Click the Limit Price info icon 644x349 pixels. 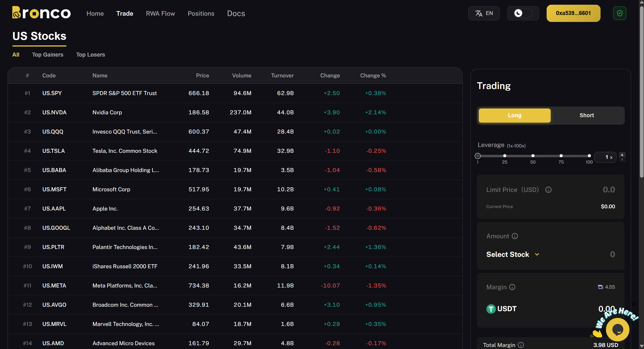(548, 190)
